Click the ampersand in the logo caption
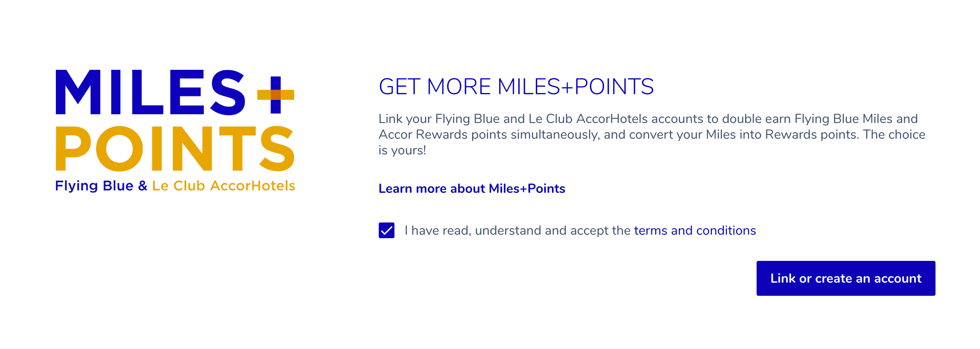This screenshot has height=349, width=980. tap(143, 186)
